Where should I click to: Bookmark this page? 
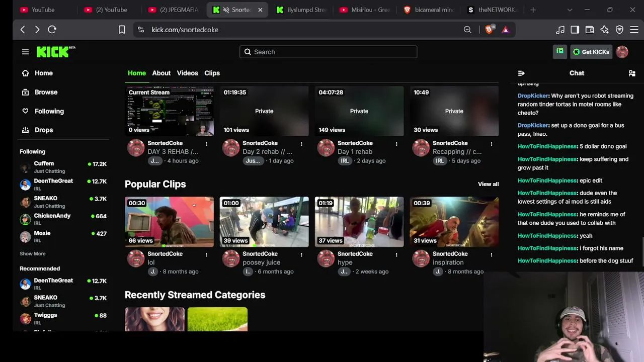122,30
